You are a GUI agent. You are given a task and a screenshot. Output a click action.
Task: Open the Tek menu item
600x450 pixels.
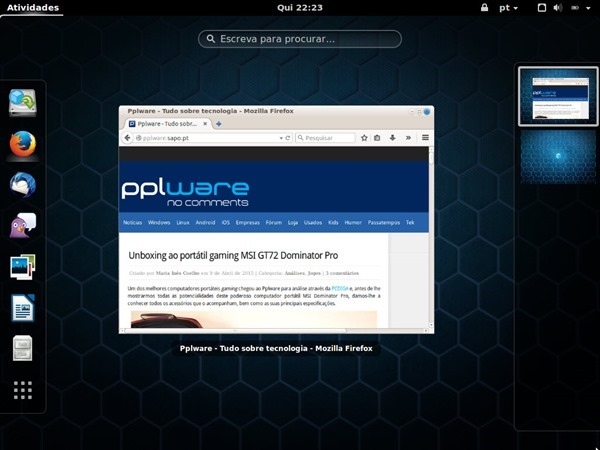(x=410, y=222)
